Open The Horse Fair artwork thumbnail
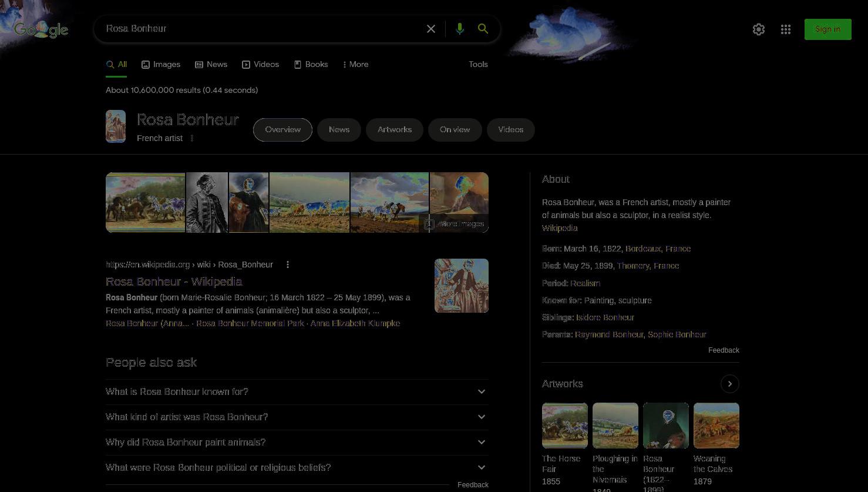Image resolution: width=868 pixels, height=492 pixels. pyautogui.click(x=565, y=426)
